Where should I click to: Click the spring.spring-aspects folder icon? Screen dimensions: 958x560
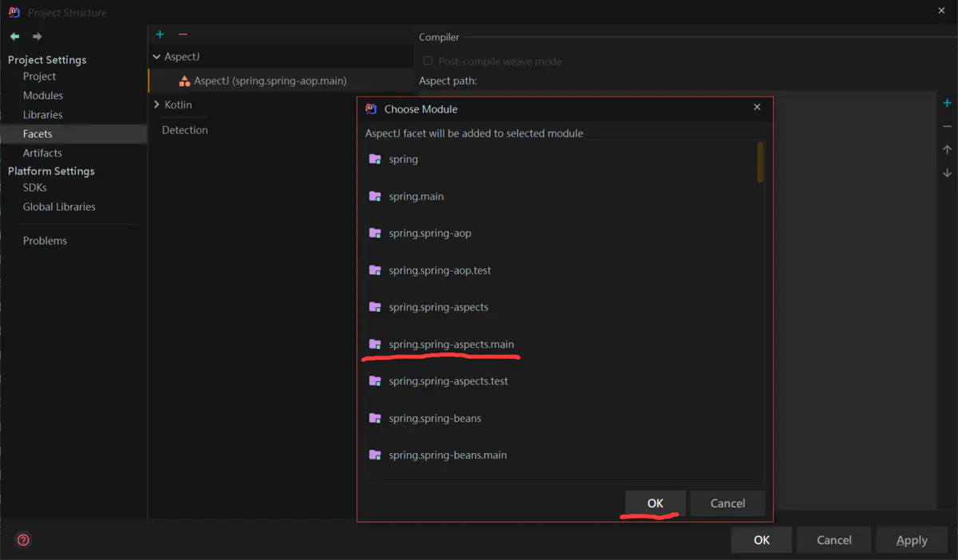click(x=374, y=307)
